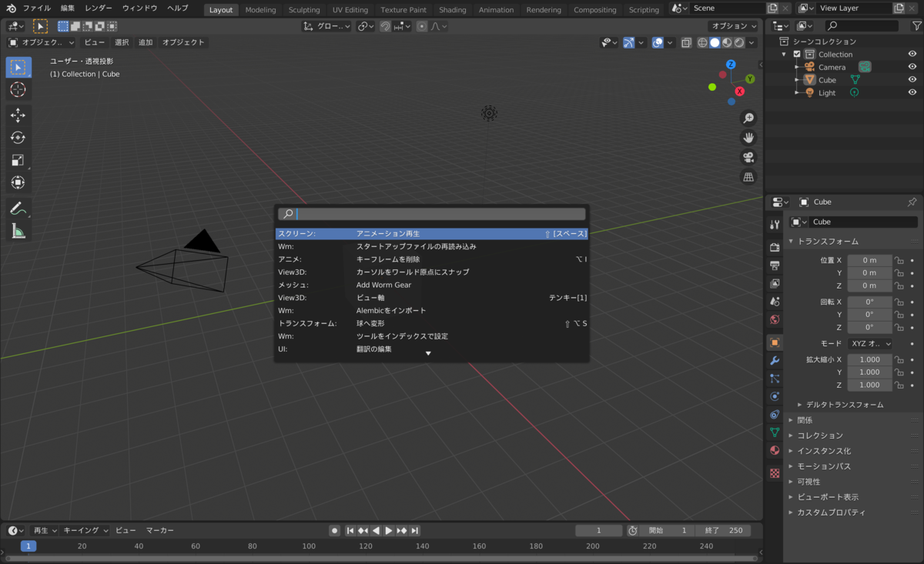Open the Render properties tab
The image size is (924, 564).
coord(775,247)
